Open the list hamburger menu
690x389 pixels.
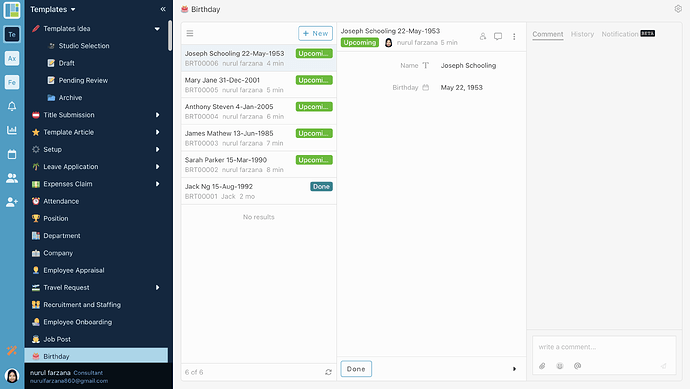190,33
